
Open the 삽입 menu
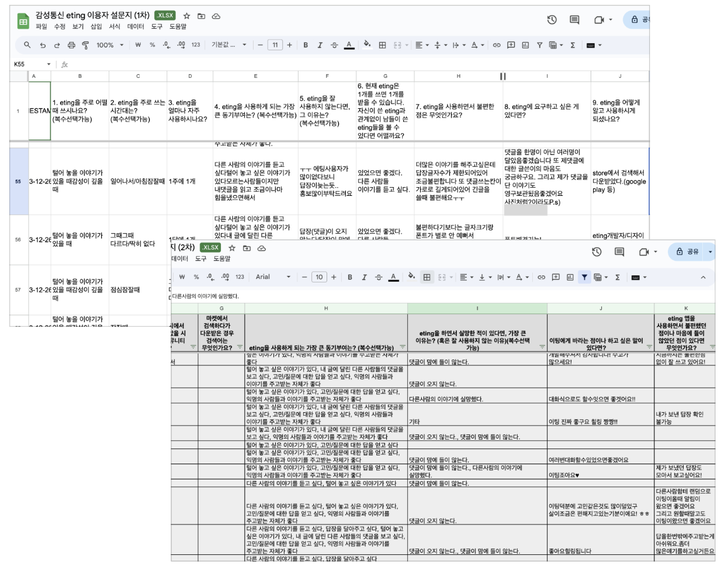point(96,27)
